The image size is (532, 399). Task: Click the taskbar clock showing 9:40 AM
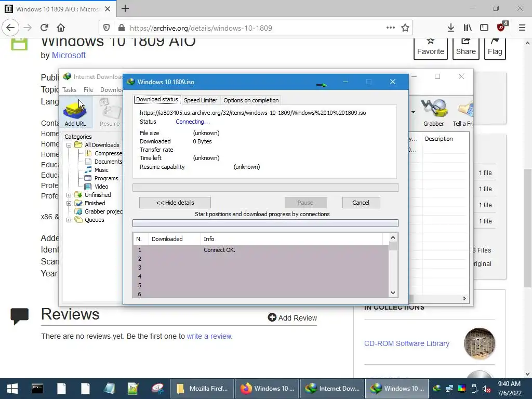pyautogui.click(x=509, y=389)
